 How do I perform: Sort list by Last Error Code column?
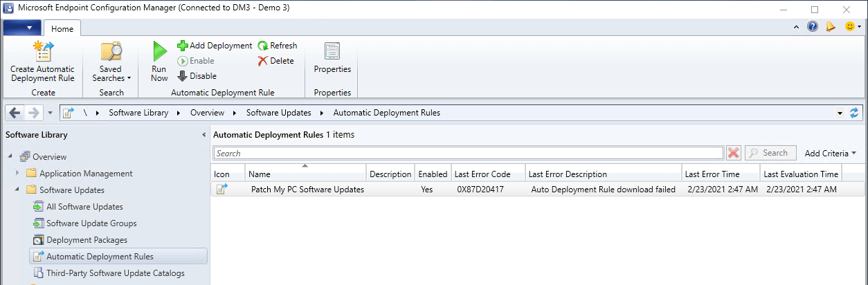click(x=482, y=174)
